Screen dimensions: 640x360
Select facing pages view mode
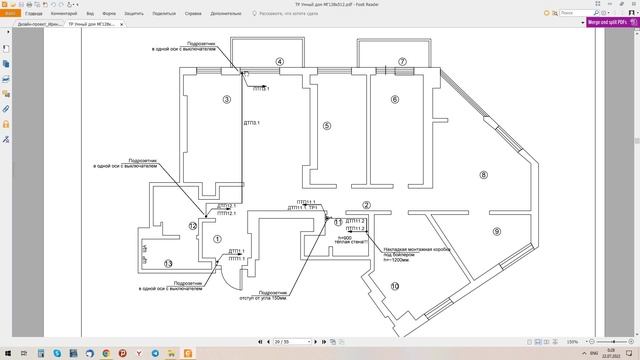point(547,342)
